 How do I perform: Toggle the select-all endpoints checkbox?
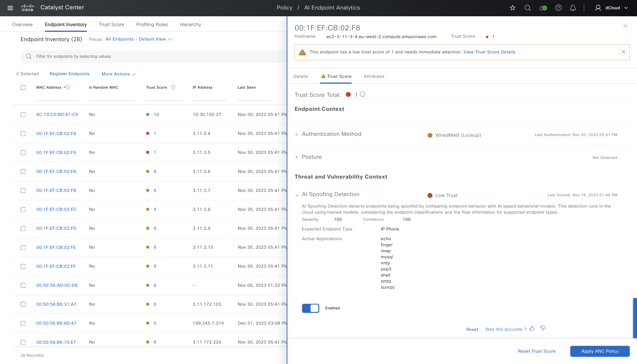pos(23,87)
